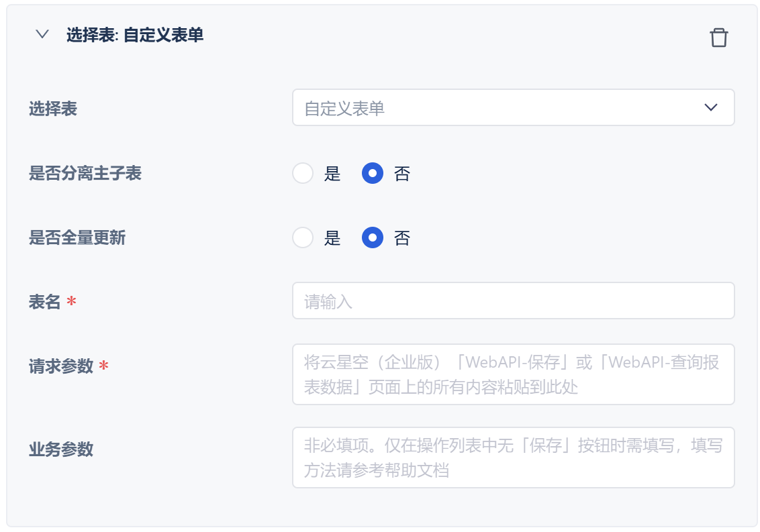Open the 选择表 dropdown showing 自定义表单
The width and height of the screenshot is (760, 532).
point(497,108)
